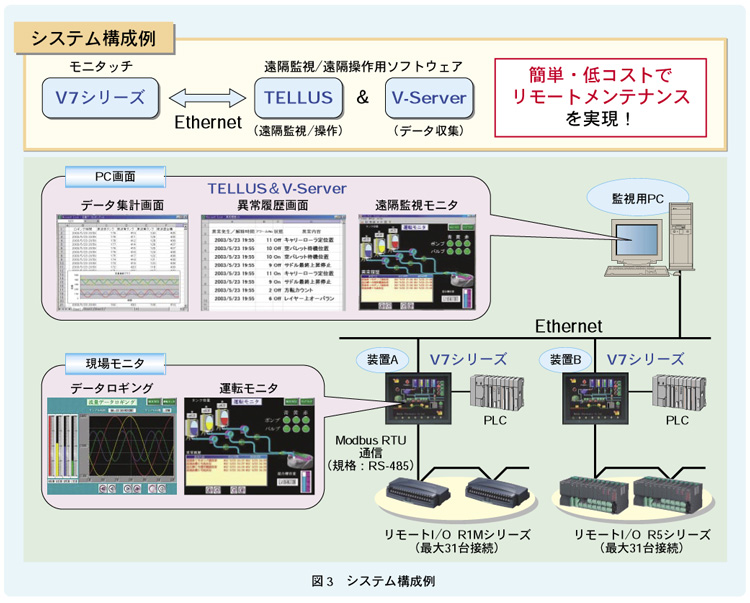This screenshot has height=603, width=750.
Task: Click the レイヤー上オーバラン row in 異常履歴
Action: (271, 298)
